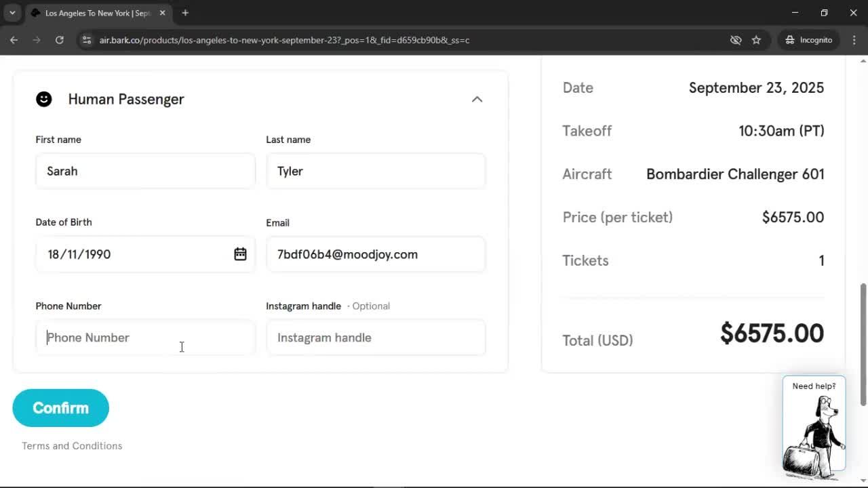
Task: Click the Total (USD) label
Action: click(x=597, y=340)
